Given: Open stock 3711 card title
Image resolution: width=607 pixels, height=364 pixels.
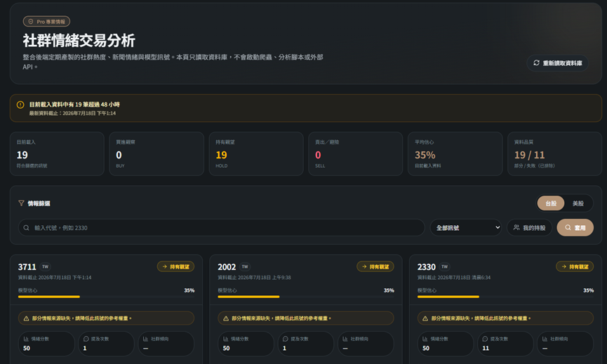Looking at the screenshot, I should [27, 267].
